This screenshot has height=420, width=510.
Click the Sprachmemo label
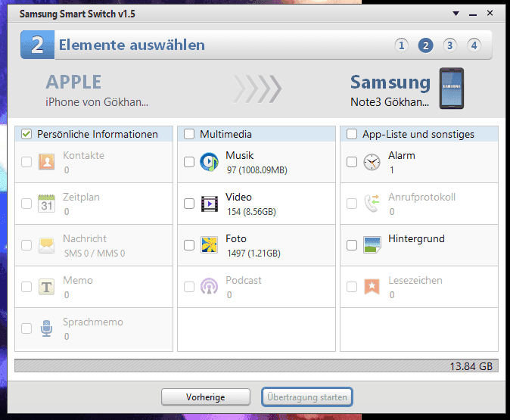click(x=93, y=322)
